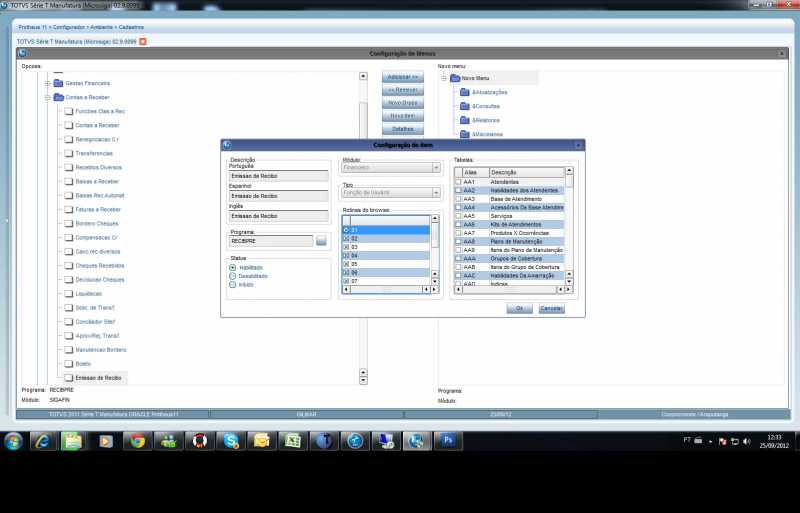Select Bordero Cheques tree item

coord(97,224)
